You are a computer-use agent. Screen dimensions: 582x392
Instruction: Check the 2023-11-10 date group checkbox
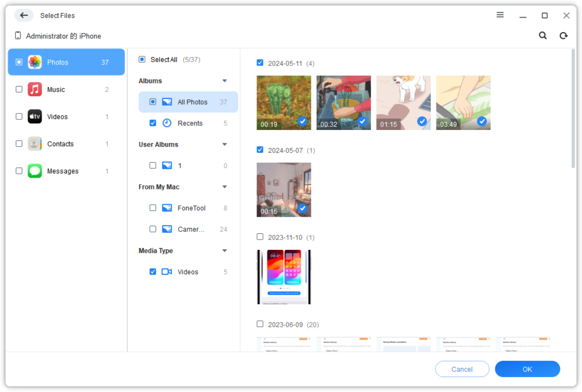point(260,237)
